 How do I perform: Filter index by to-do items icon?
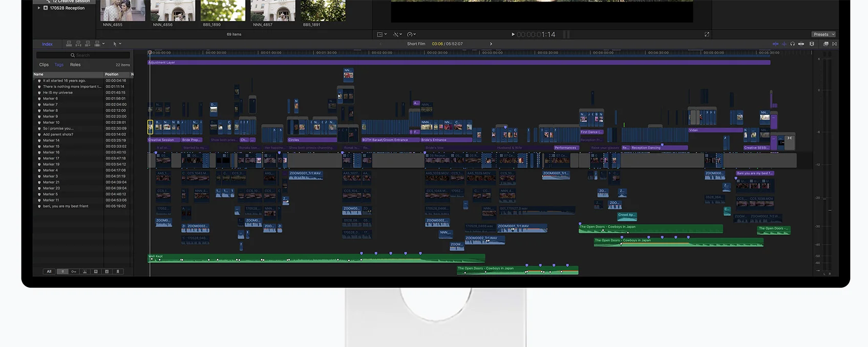96,272
